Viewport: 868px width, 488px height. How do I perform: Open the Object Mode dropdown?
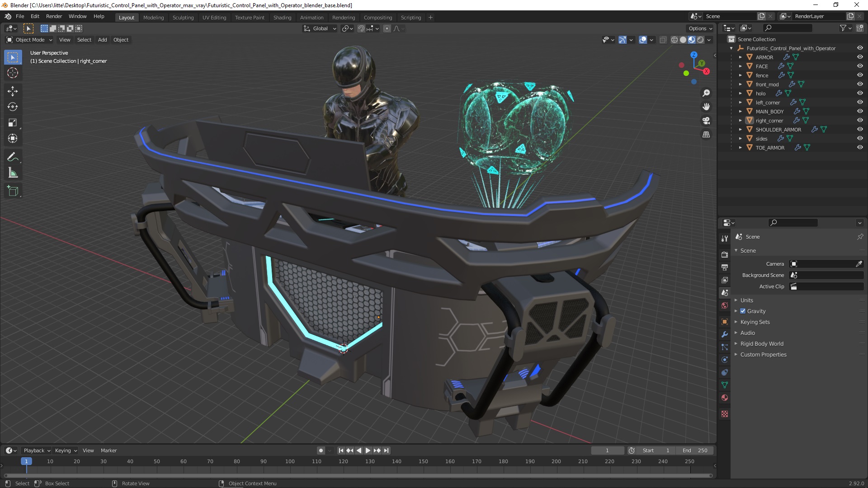(x=29, y=40)
